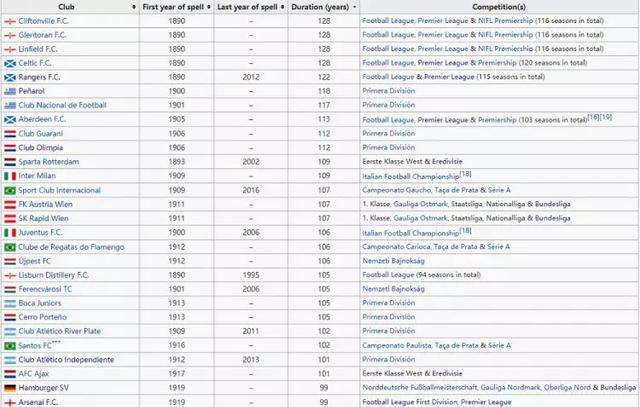Click the Paraguay flag beside Cerro Porteño
640x407 pixels.
[x=10, y=317]
